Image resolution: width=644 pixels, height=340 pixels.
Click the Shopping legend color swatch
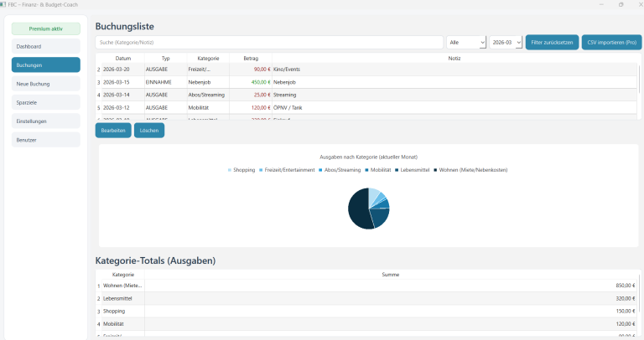[230, 170]
